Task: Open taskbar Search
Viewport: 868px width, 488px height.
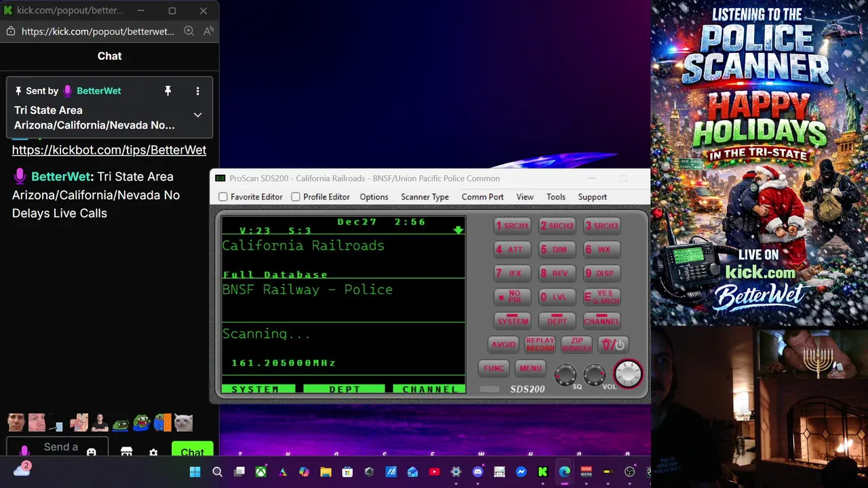Action: point(217,472)
